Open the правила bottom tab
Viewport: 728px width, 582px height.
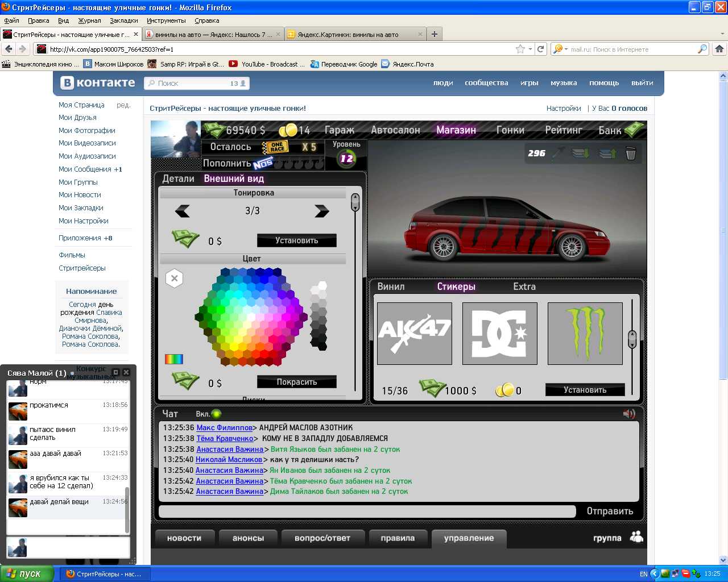click(398, 538)
